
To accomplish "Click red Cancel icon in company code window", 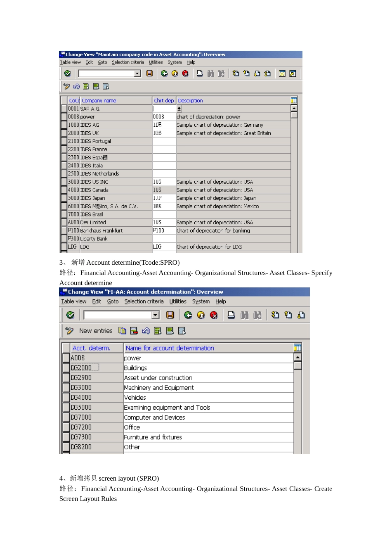I will tap(185, 74).
